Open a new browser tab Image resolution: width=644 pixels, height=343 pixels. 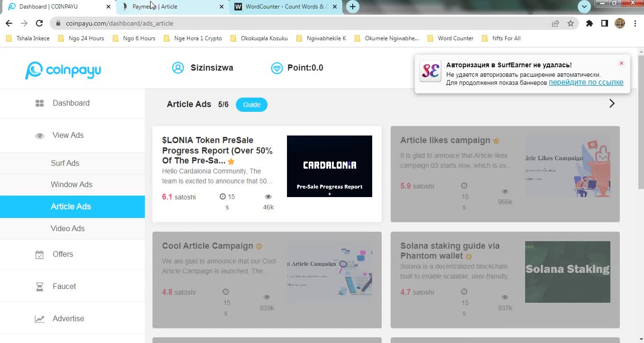point(352,7)
